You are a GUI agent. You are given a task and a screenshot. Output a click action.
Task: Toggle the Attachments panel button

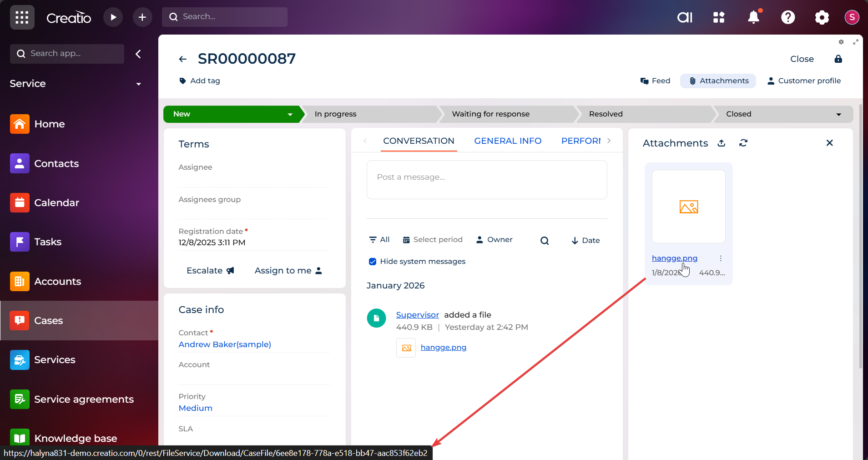pyautogui.click(x=718, y=81)
